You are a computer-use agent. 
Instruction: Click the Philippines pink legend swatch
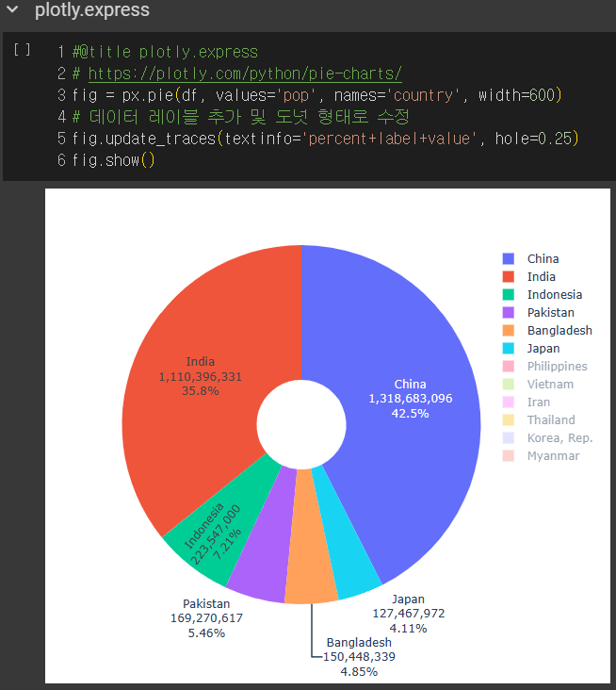(509, 366)
